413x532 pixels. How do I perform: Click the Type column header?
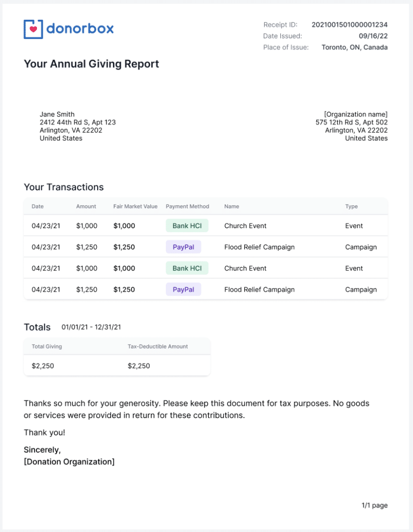click(x=352, y=206)
